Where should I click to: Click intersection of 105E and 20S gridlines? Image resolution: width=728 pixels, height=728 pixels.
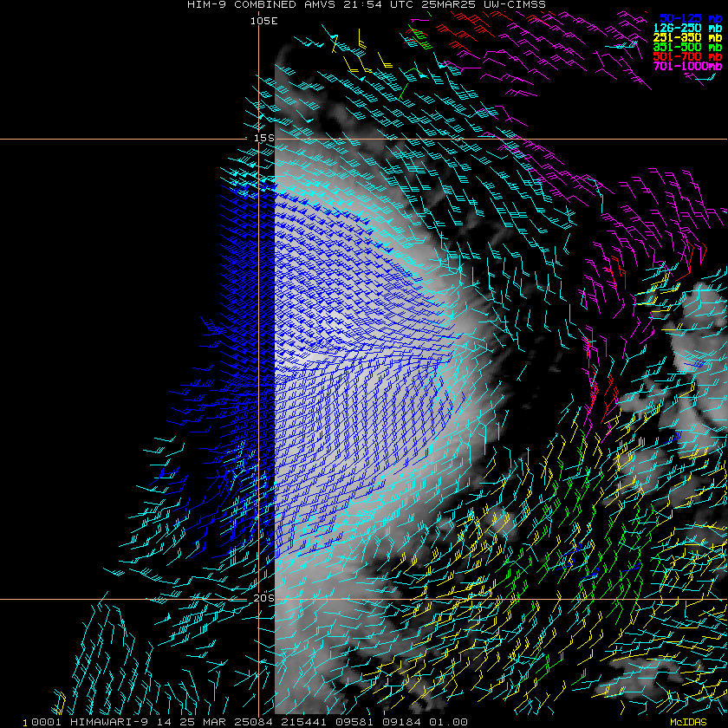point(258,599)
